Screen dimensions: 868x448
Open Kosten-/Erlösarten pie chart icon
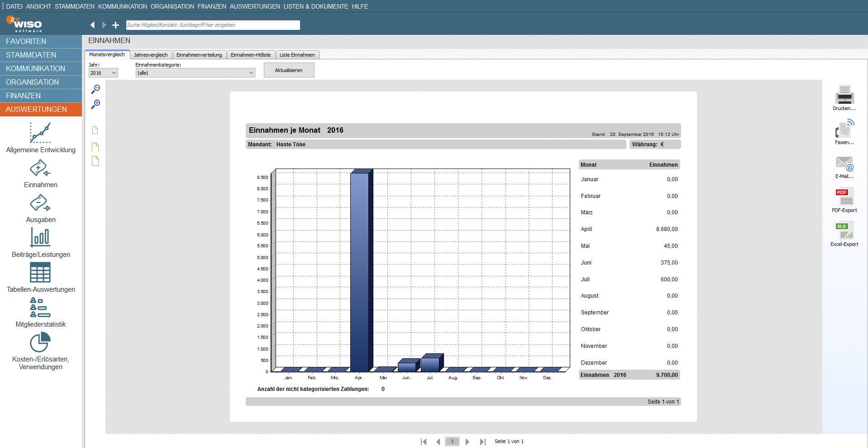(x=40, y=342)
